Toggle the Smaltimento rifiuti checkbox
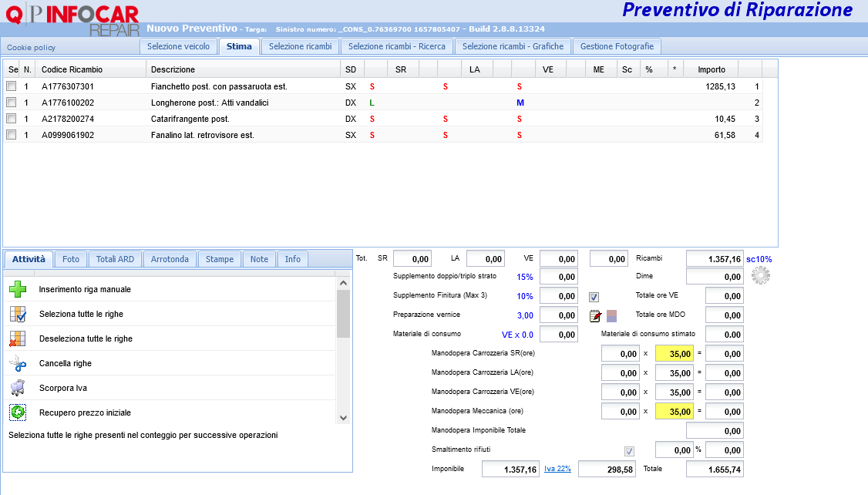 point(629,451)
